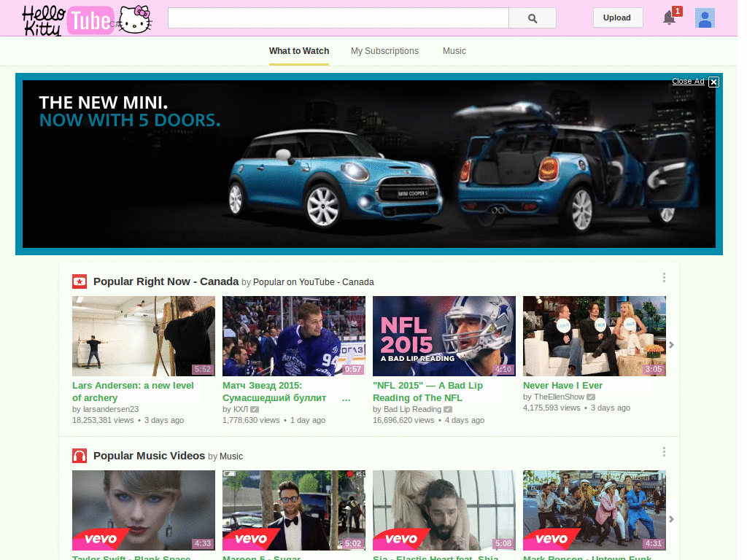Open Popular on YouTube - Canada channel link
This screenshot has height=560, width=747.
click(313, 282)
